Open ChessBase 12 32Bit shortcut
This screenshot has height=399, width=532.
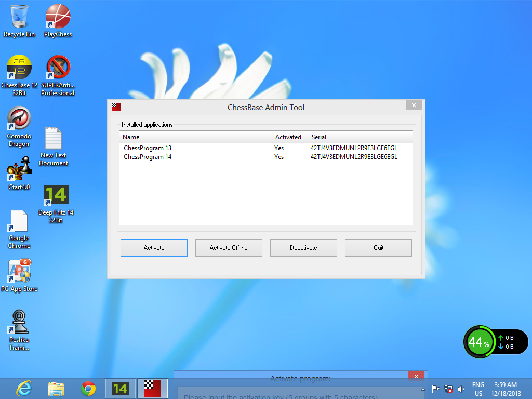pos(19,75)
